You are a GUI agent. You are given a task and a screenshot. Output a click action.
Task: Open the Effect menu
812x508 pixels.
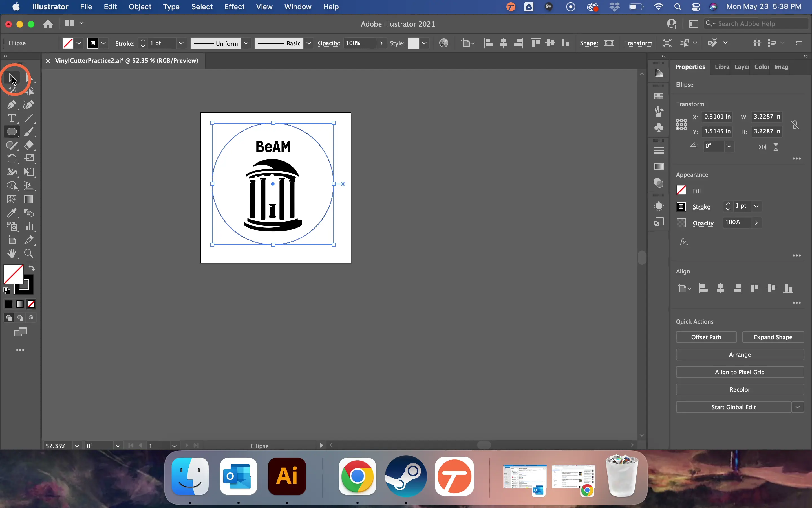click(x=234, y=7)
